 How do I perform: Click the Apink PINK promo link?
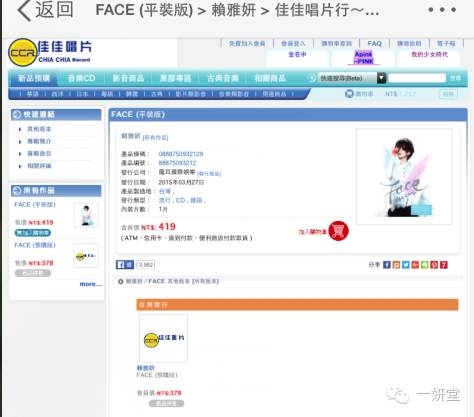click(363, 58)
